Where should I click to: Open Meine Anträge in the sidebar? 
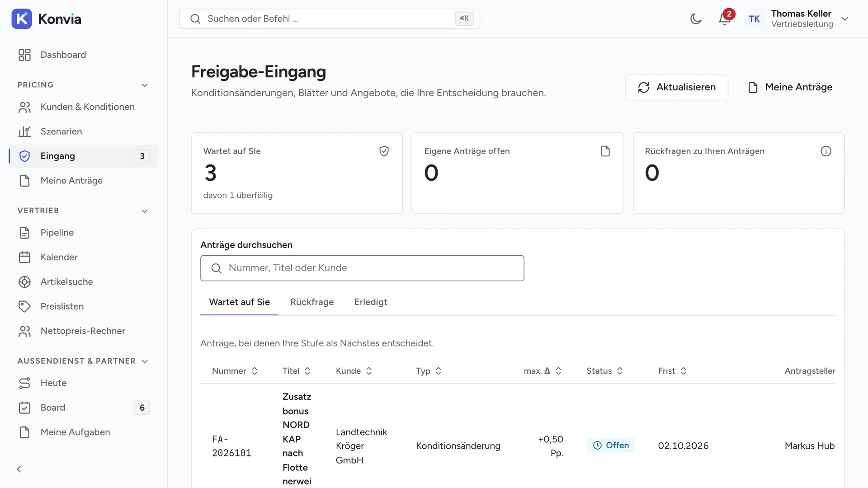tap(84, 181)
